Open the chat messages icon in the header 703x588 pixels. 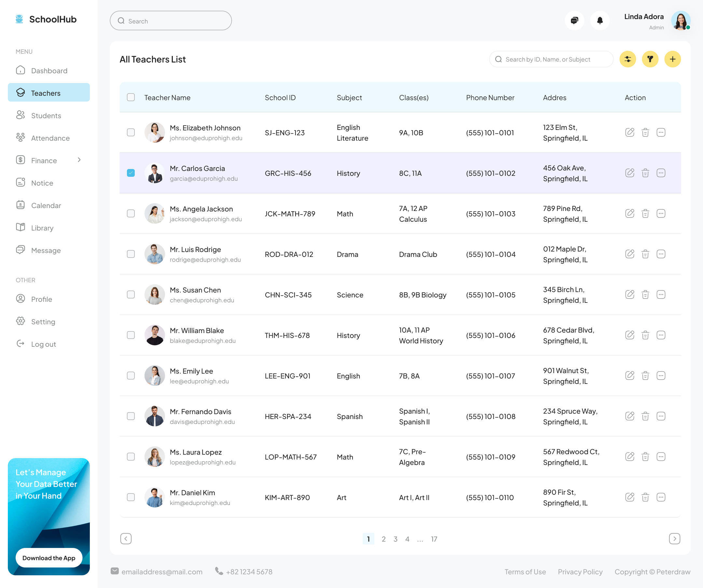tap(574, 21)
